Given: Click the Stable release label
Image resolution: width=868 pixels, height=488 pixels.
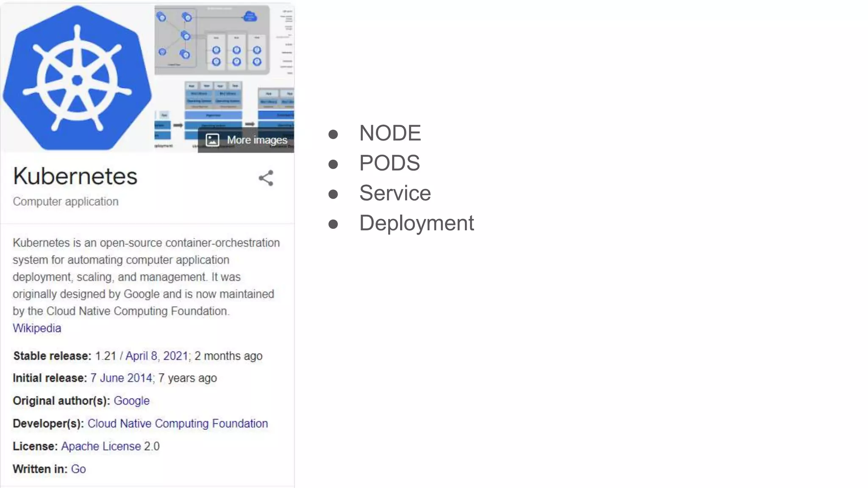Looking at the screenshot, I should coord(52,356).
